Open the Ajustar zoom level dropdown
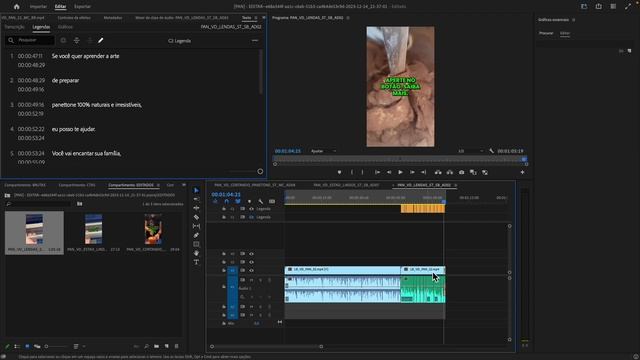 pyautogui.click(x=323, y=151)
